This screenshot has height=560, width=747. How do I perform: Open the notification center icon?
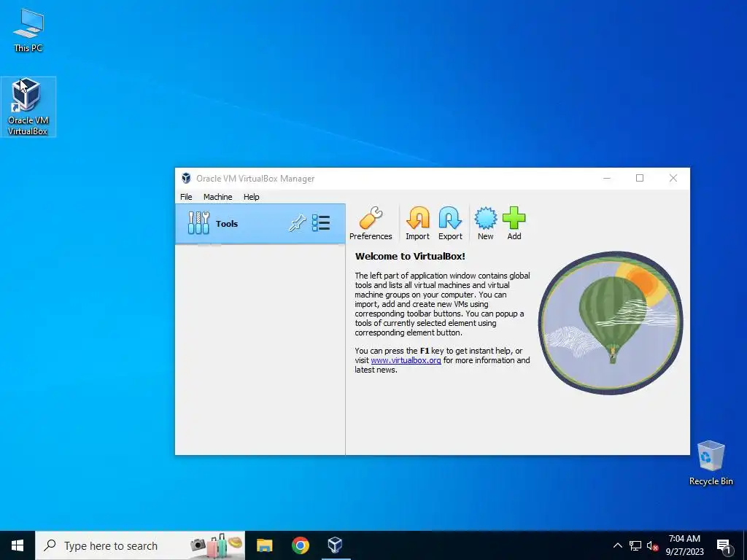click(x=724, y=545)
